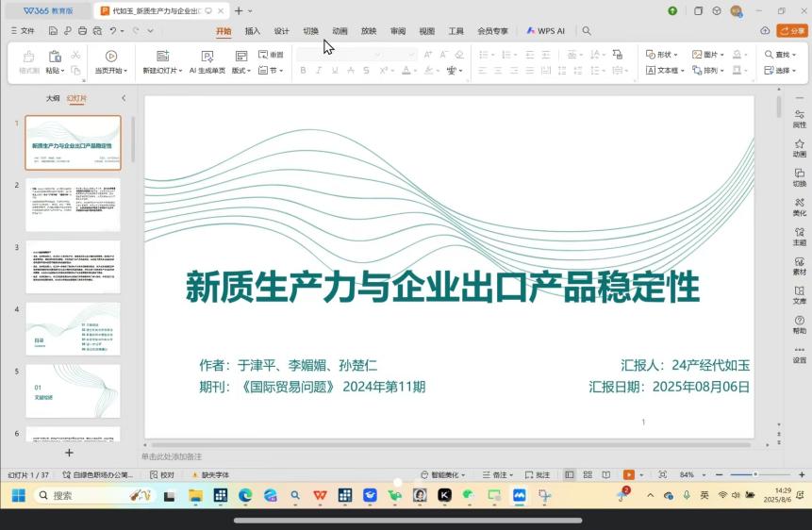Switch to slide sorter grid view
Image resolution: width=812 pixels, height=530 pixels.
[587, 475]
